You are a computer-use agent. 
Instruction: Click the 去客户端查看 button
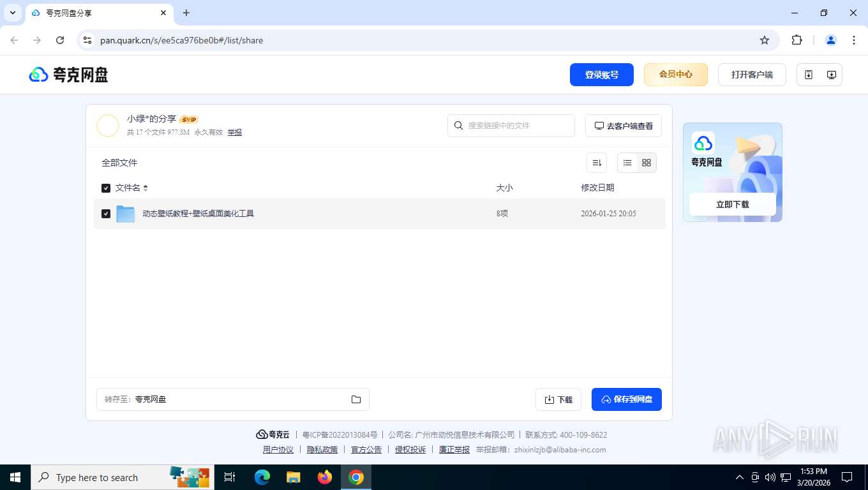[x=624, y=126]
